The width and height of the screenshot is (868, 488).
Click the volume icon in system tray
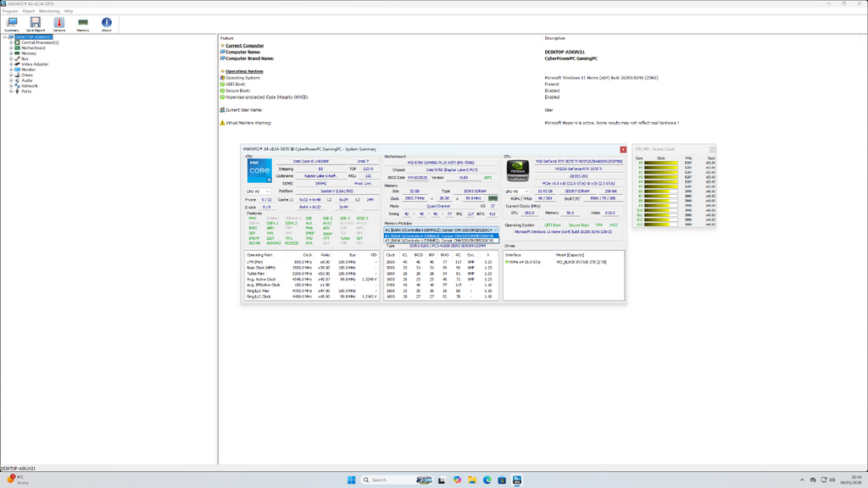pyautogui.click(x=832, y=480)
